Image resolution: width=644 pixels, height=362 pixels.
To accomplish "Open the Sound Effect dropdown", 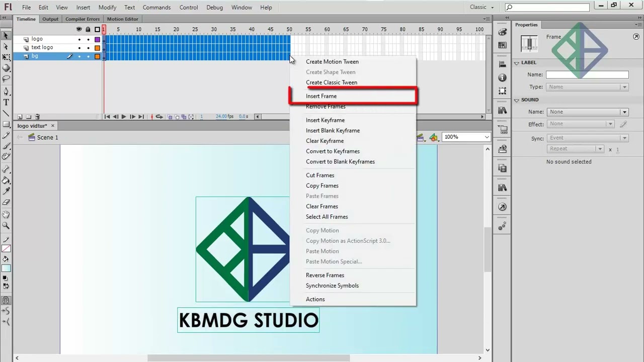I will (581, 124).
